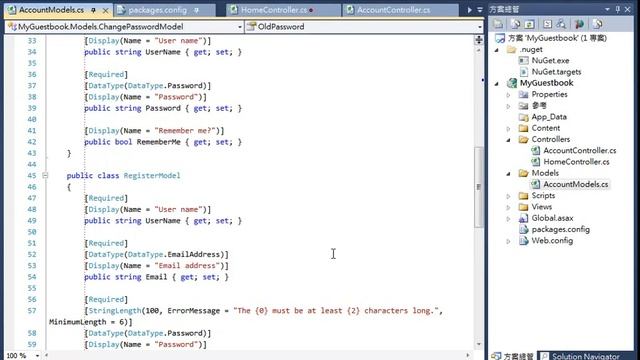Expand the Content folder
Viewport: 640px width, 360px height.
(509, 129)
